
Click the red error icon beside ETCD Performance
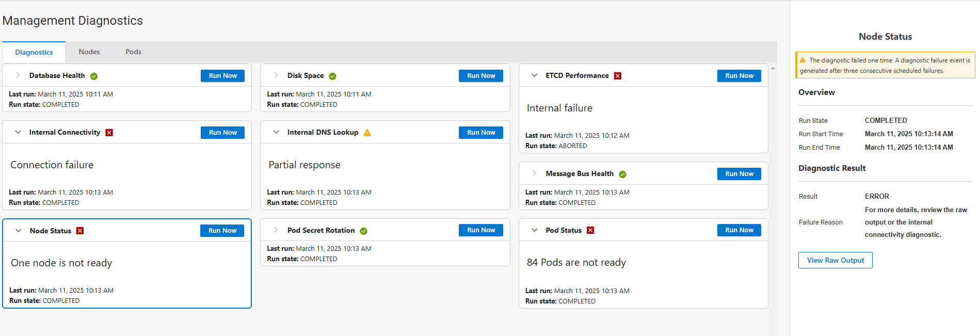point(618,76)
